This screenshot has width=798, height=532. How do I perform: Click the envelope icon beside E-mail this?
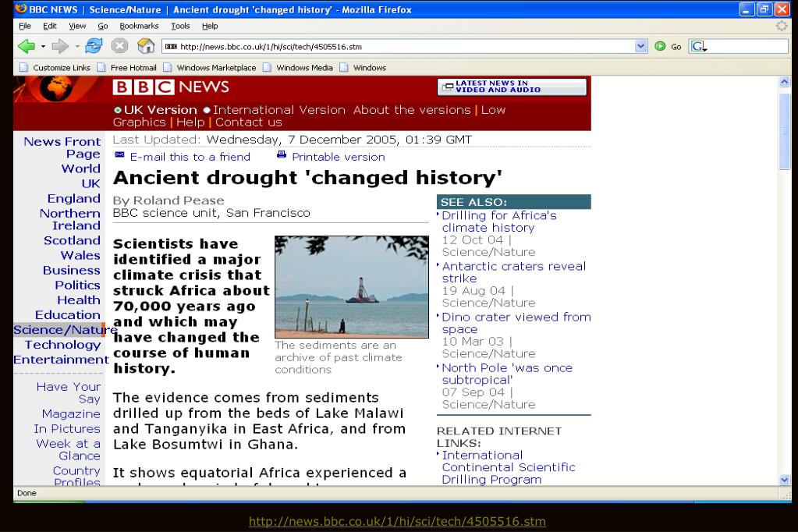pos(119,154)
